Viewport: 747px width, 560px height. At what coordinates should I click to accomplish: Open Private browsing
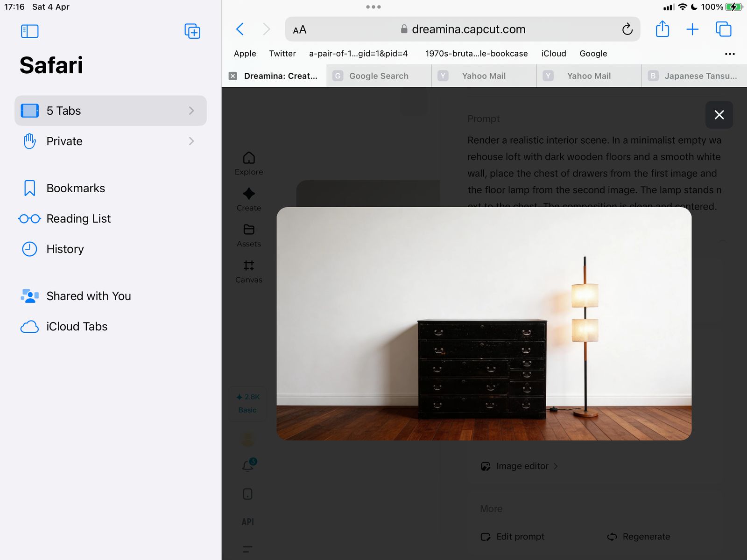[111, 141]
